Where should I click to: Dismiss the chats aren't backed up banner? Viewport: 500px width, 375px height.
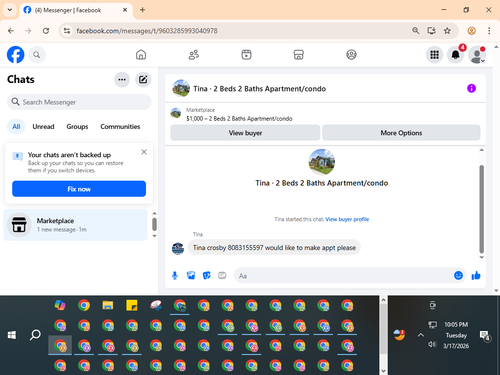point(144,152)
